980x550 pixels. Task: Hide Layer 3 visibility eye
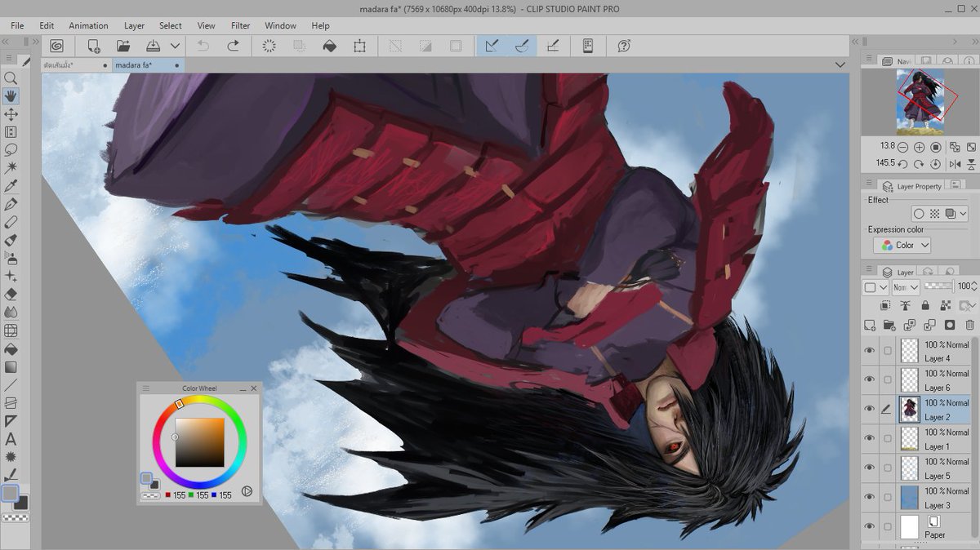tap(870, 498)
